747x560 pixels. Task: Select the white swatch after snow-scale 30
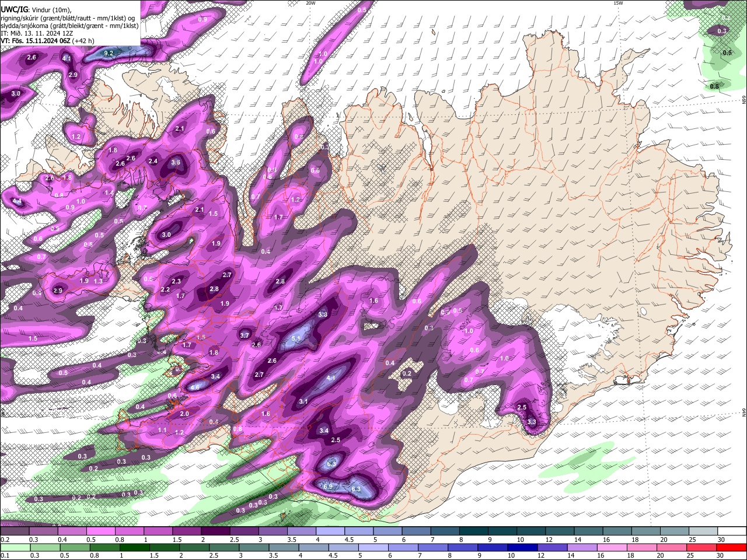coord(732,531)
